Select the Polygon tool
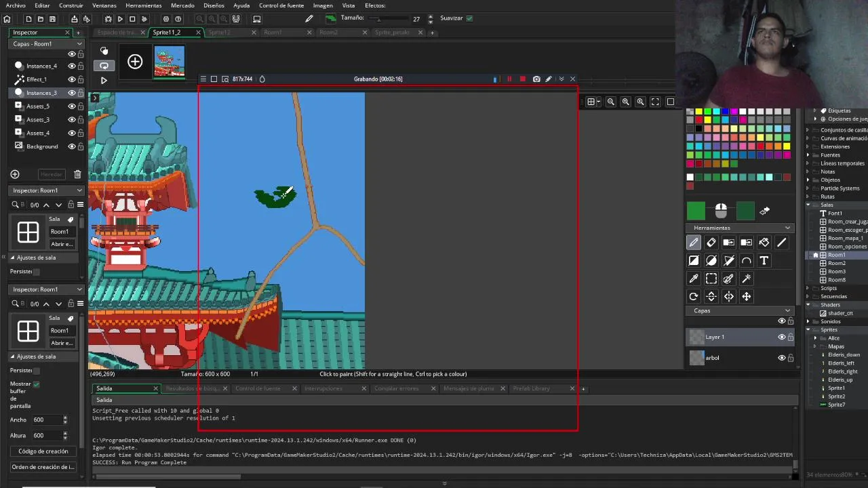The image size is (868, 488). 729,260
